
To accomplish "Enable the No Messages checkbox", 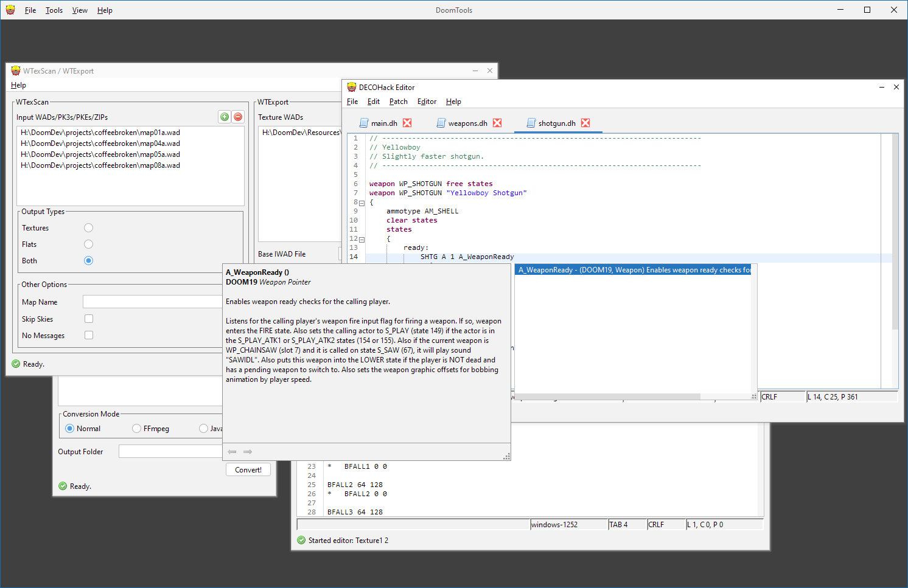I will click(89, 335).
